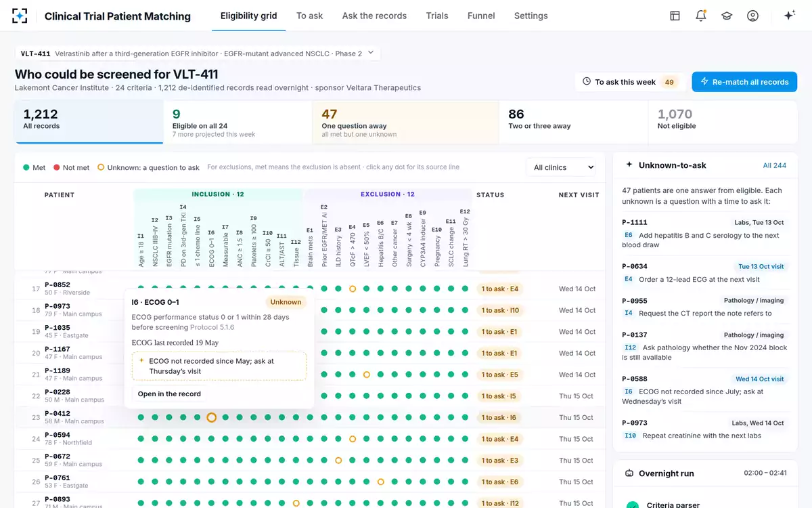Click the sparkle icon beside Unknown-to-ask
This screenshot has width=812, height=508.
[x=629, y=165]
